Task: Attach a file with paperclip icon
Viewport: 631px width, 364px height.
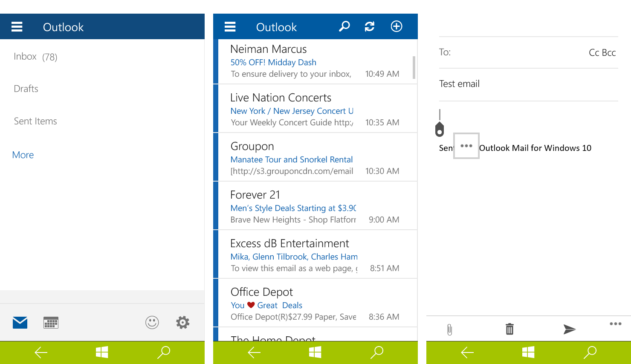Action: [449, 329]
